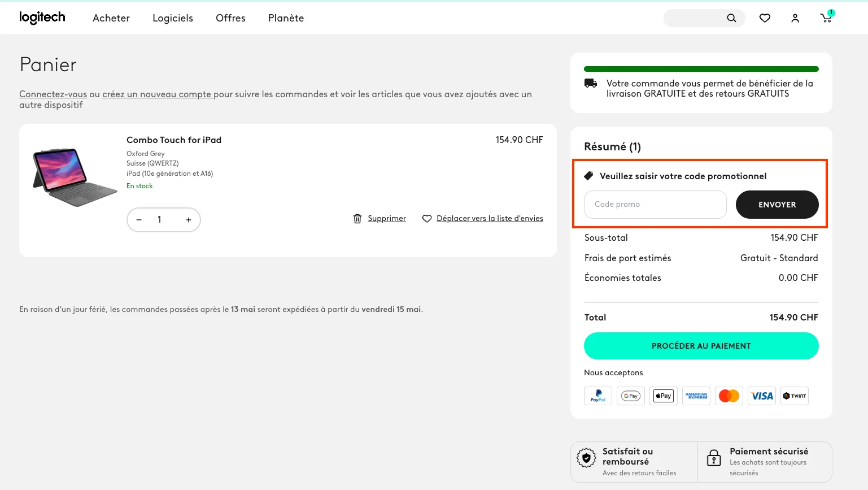Select the Mastercard payment icon

tap(729, 396)
